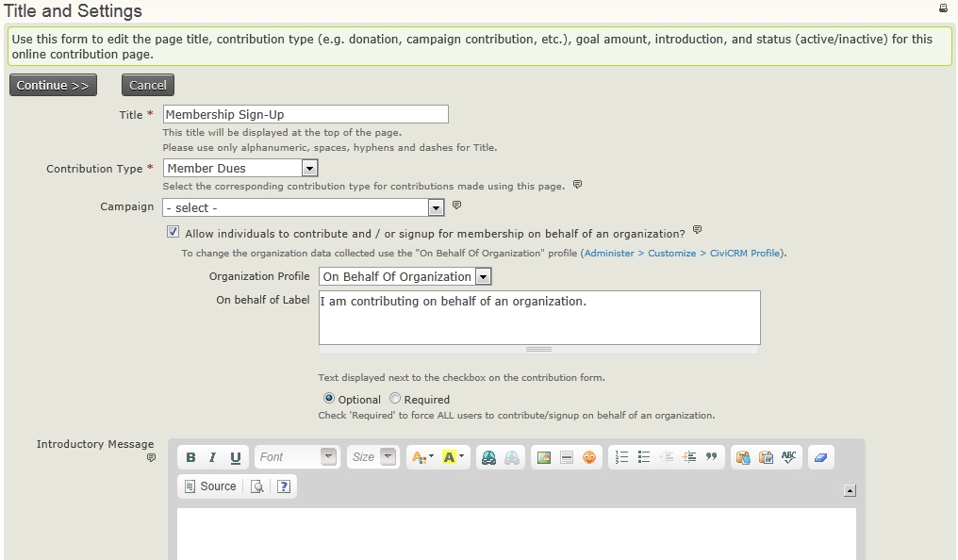
Task: Insert a smiley emoticon
Action: [589, 457]
